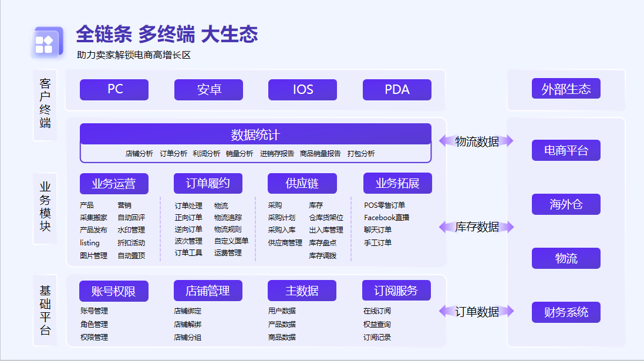Click the IOS terminal button

click(x=302, y=90)
